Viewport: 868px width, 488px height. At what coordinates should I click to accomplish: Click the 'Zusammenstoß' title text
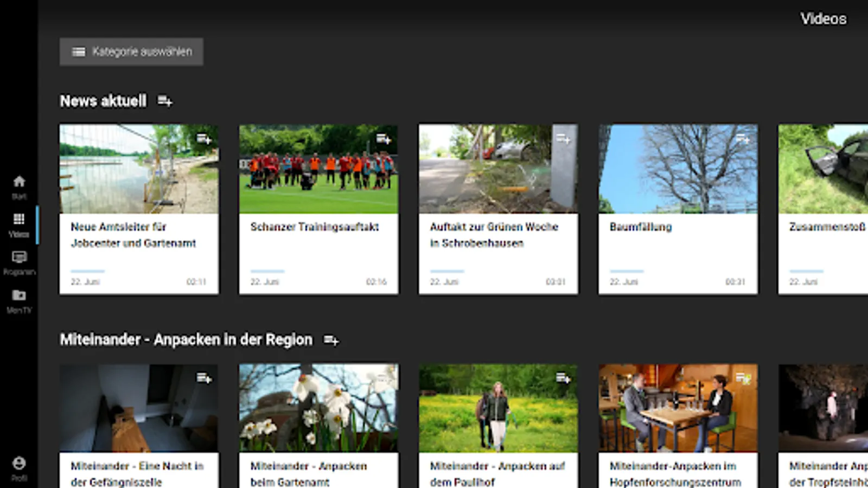(827, 227)
